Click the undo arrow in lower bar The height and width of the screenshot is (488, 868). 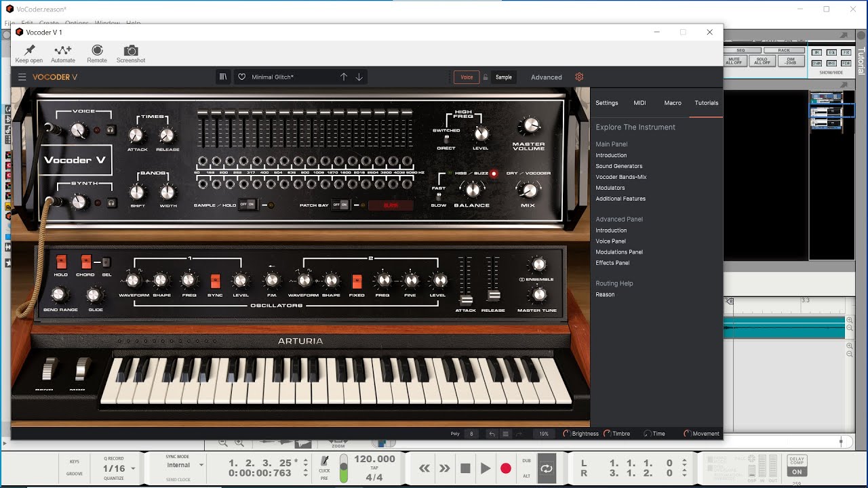pyautogui.click(x=492, y=434)
